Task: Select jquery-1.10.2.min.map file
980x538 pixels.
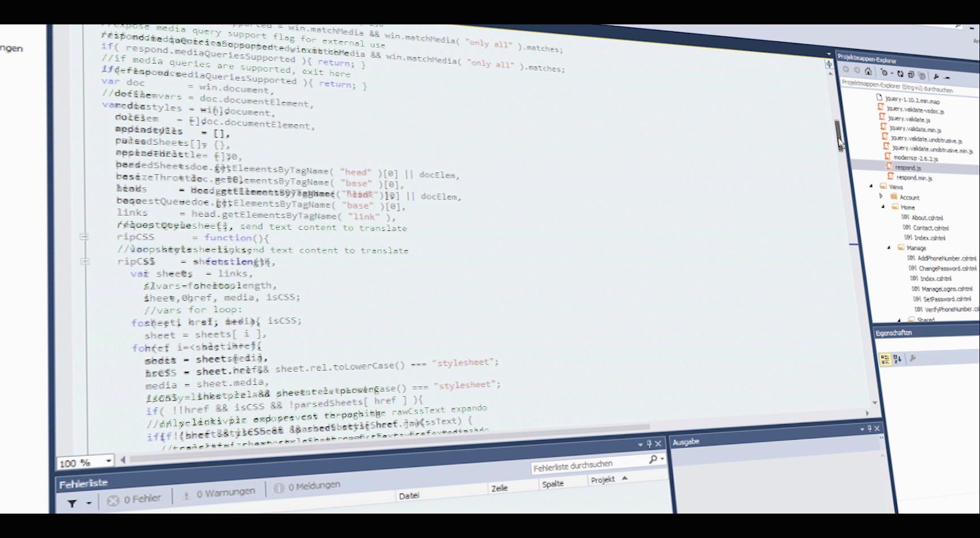Action: point(912,100)
